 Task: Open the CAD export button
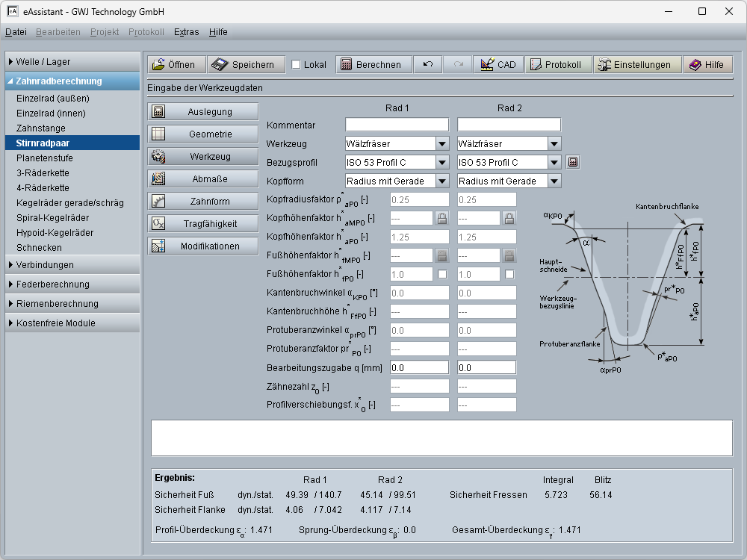click(x=498, y=65)
